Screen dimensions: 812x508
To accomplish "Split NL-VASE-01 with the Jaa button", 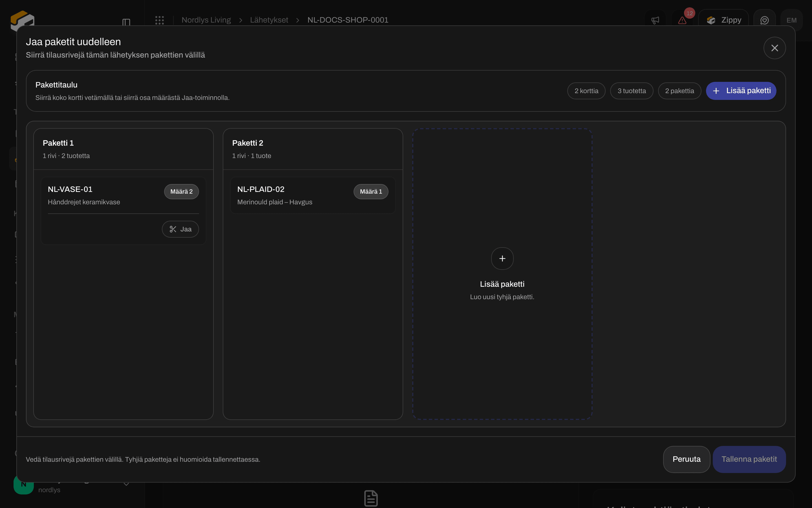I will tap(180, 229).
